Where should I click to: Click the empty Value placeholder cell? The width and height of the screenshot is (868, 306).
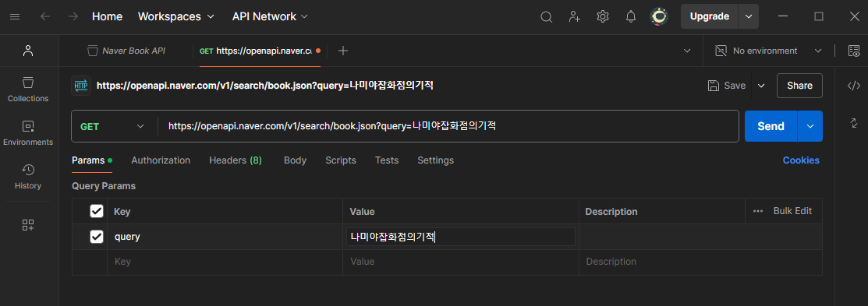pos(461,262)
